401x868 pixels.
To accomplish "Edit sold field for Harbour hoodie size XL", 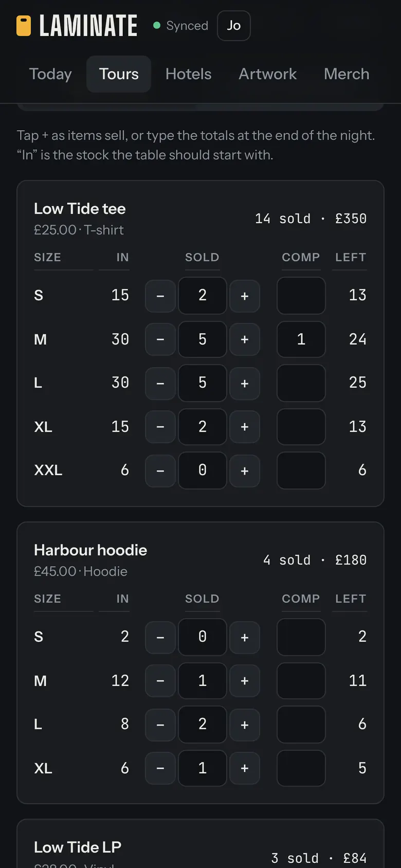I will point(203,768).
